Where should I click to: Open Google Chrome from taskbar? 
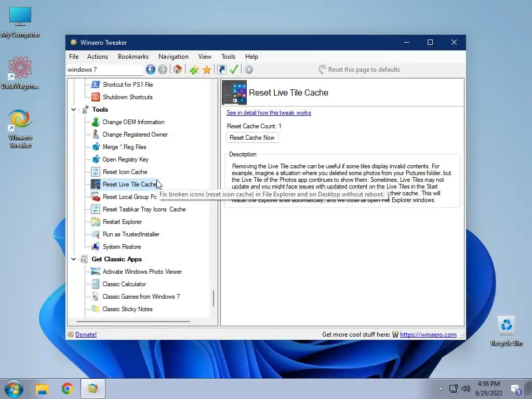click(68, 389)
